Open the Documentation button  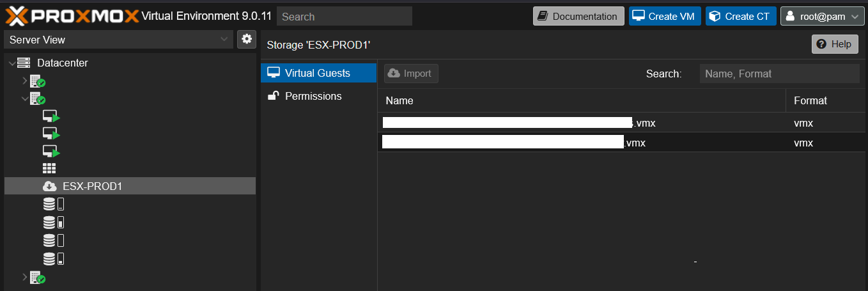coord(578,16)
